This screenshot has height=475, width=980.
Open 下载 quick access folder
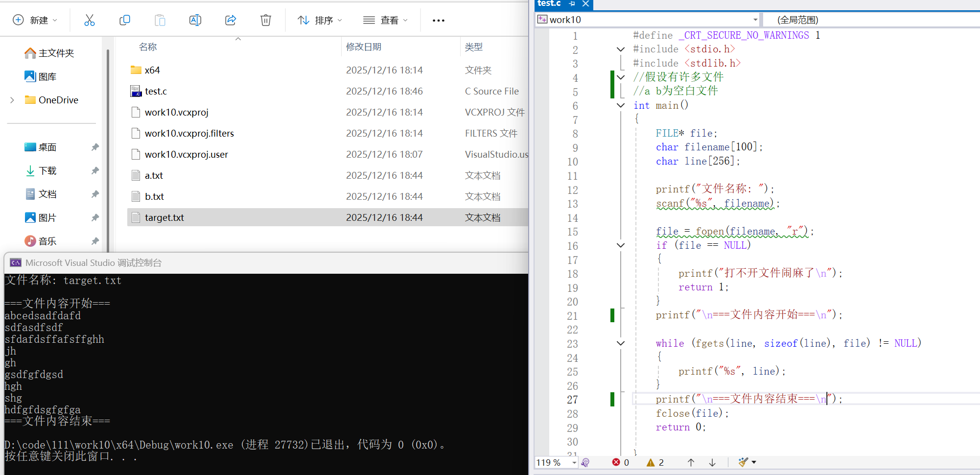(41, 170)
